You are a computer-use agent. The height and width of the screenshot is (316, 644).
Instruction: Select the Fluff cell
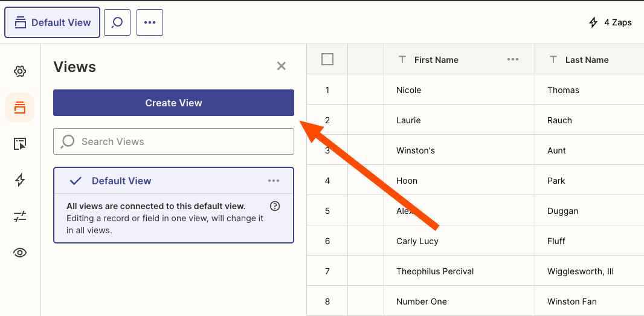[x=590, y=241]
